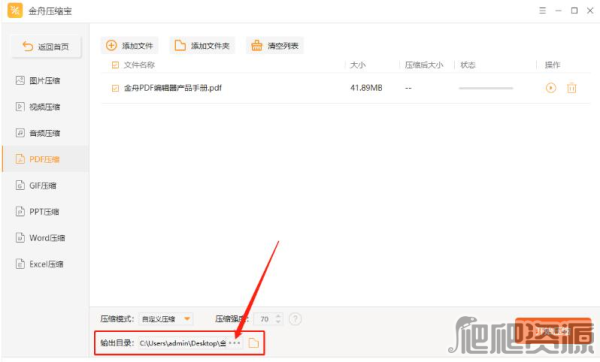The width and height of the screenshot is (600, 362).
Task: Increase 压缩强度 with the up stepper arrow
Action: 279,316
